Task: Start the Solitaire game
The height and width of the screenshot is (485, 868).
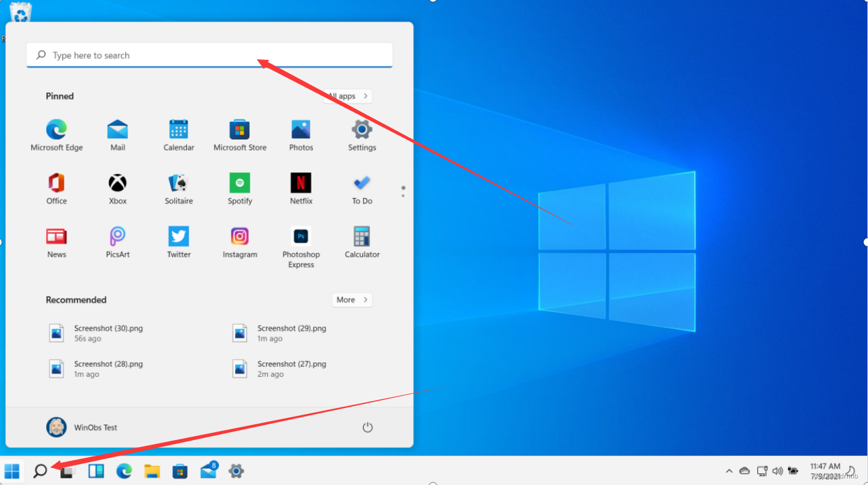Action: [x=179, y=189]
